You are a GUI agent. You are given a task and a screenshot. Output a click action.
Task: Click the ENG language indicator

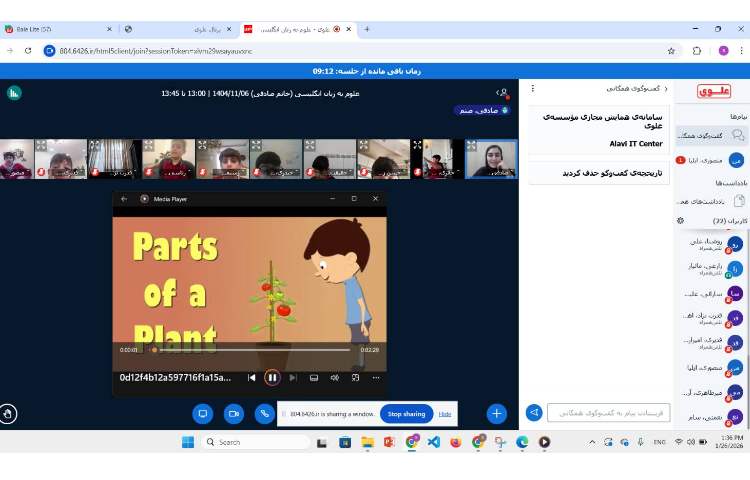pyautogui.click(x=660, y=442)
